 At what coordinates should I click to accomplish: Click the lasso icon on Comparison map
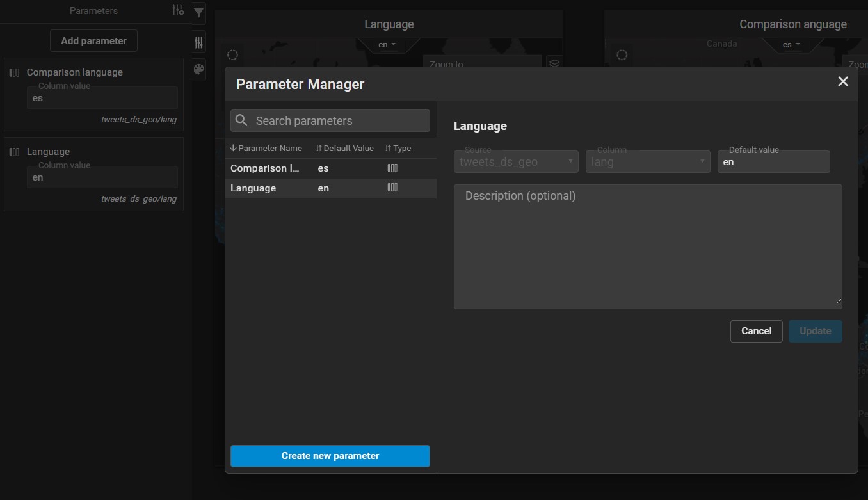622,55
